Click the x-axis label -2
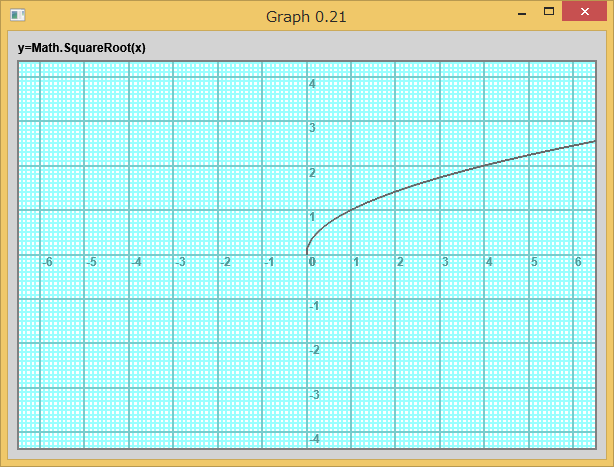Viewport: 614px width, 467px height. coord(225,262)
